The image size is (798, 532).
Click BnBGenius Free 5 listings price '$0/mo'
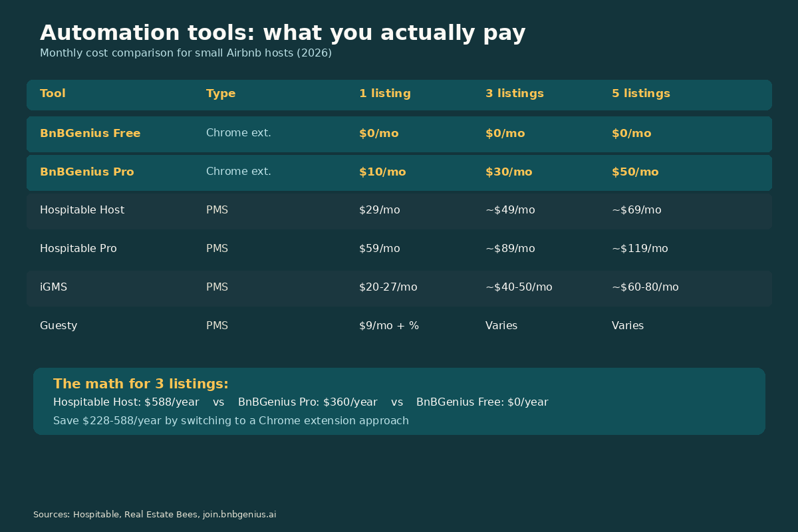[x=632, y=134]
